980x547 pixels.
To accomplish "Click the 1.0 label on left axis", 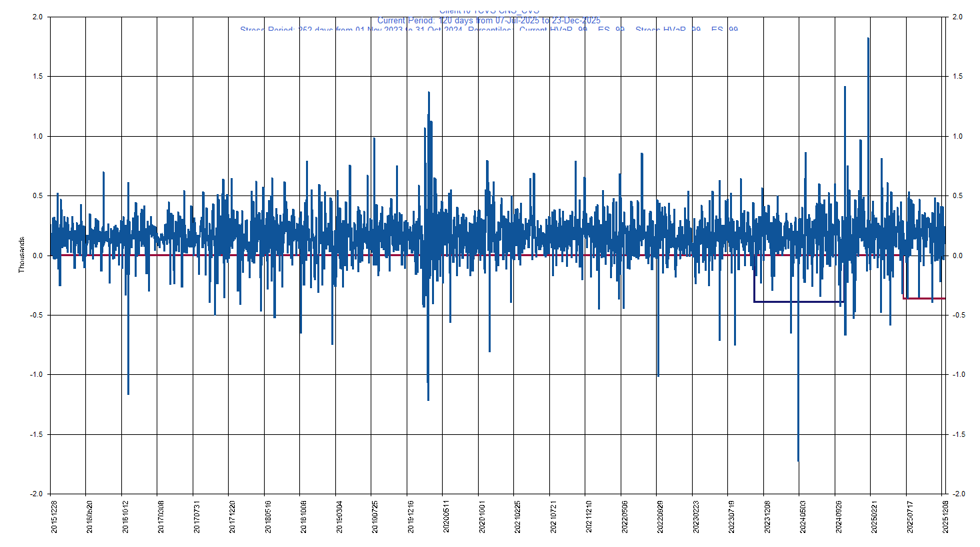I will 37,136.
